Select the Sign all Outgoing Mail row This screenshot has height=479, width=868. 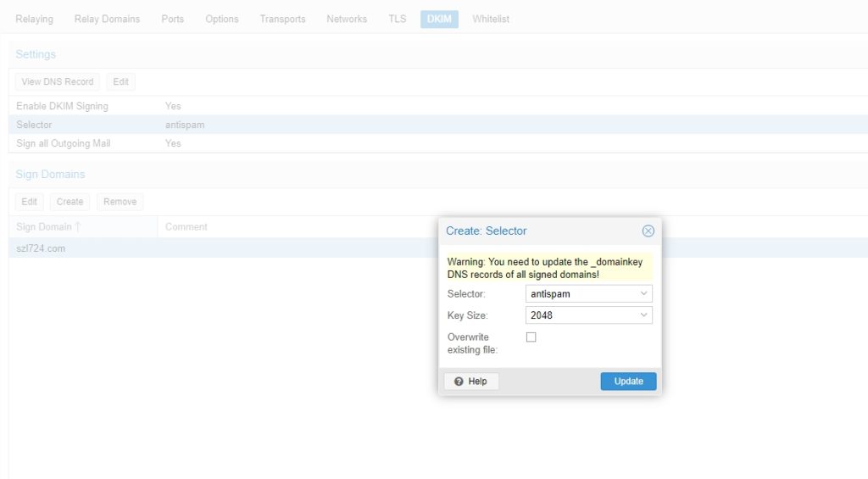[x=438, y=143]
